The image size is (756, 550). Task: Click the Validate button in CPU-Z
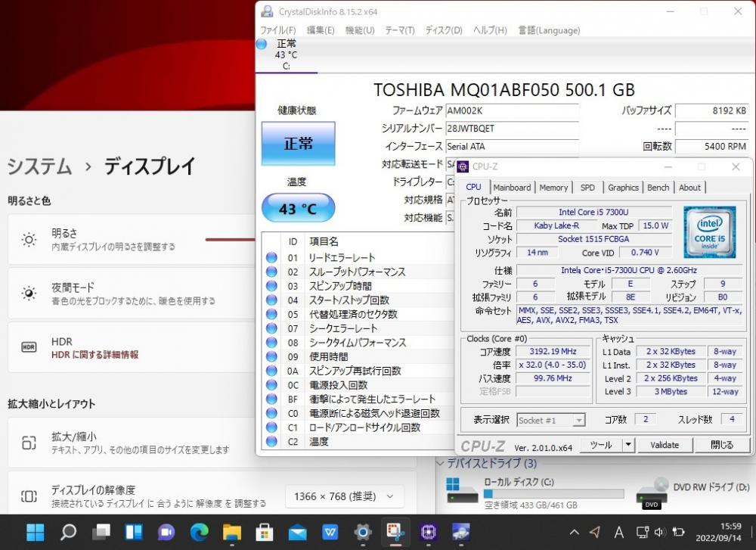pos(665,445)
